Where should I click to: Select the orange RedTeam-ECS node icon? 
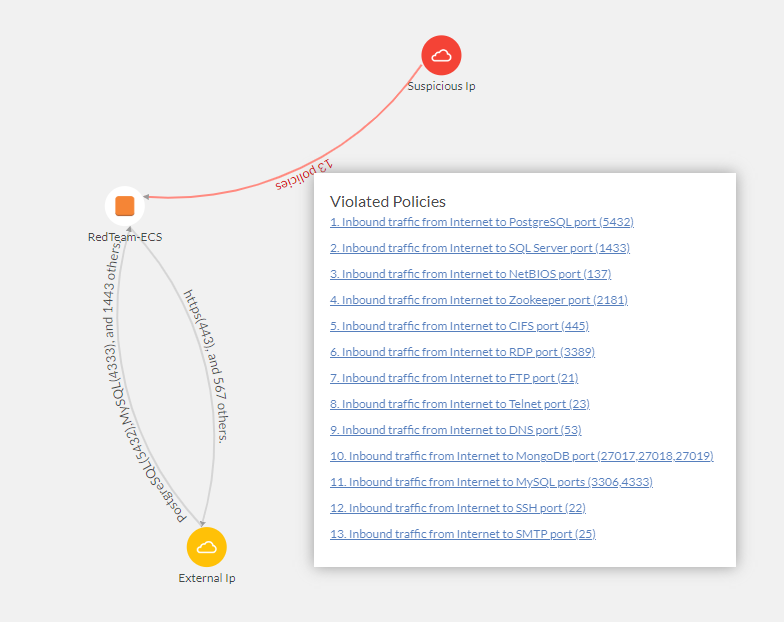124,206
